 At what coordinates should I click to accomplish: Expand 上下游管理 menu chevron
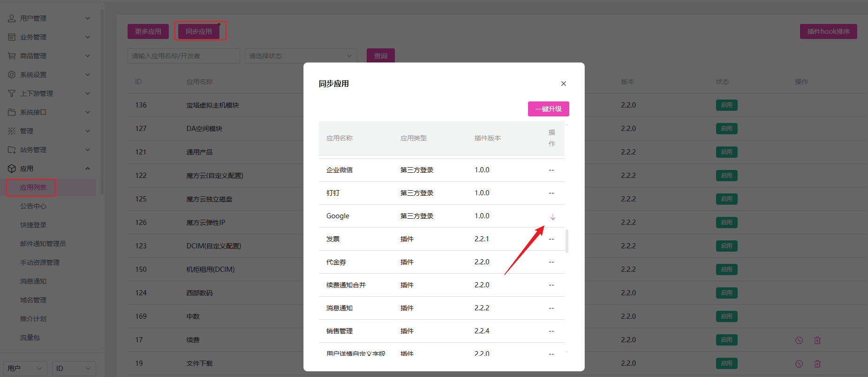point(88,93)
